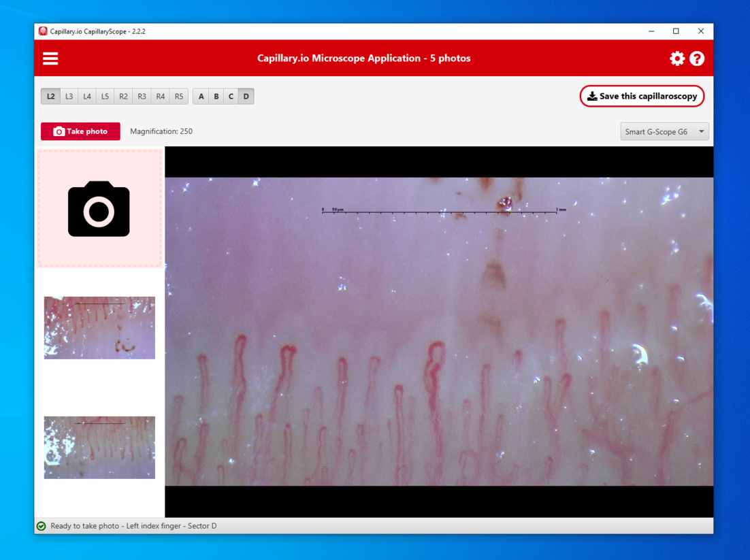The width and height of the screenshot is (750, 560).
Task: Open the hamburger menu
Action: [50, 59]
